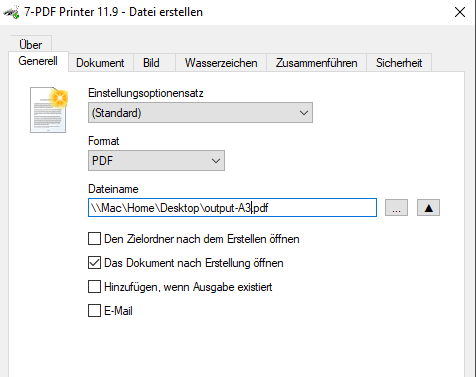Uncheck Das Dokument nach Erstellung öffnen
Viewport: 476px width, 377px height.
pyautogui.click(x=94, y=263)
